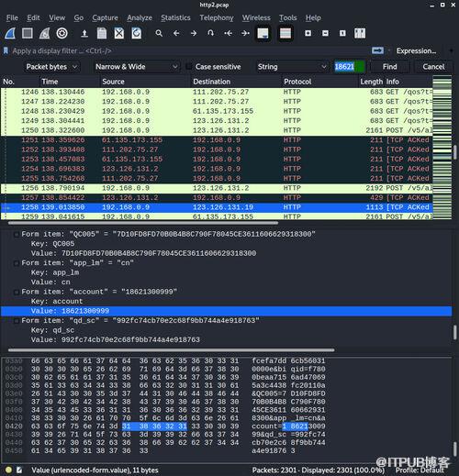Image resolution: width=459 pixels, height=476 pixels.
Task: Reload this capture file
Action: pyautogui.click(x=137, y=33)
